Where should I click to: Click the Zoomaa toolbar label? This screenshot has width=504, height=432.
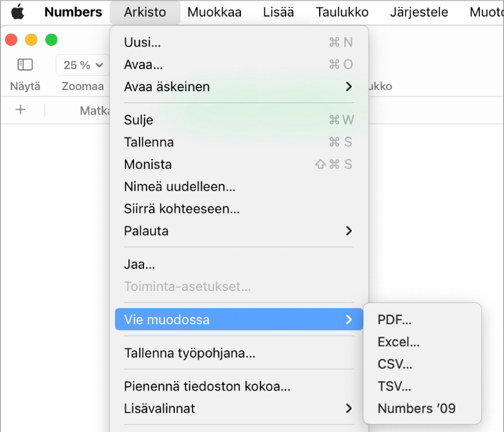tap(82, 86)
